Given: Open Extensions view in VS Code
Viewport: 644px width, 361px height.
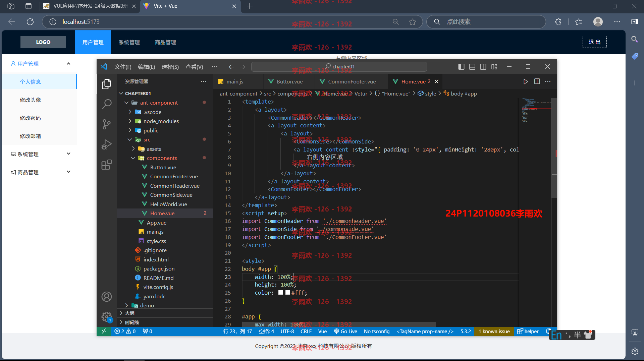Looking at the screenshot, I should (x=106, y=165).
